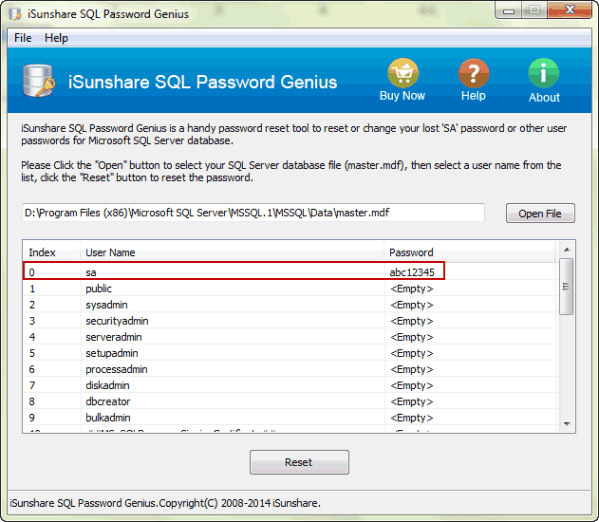
Task: Open the File menu
Action: tap(23, 38)
